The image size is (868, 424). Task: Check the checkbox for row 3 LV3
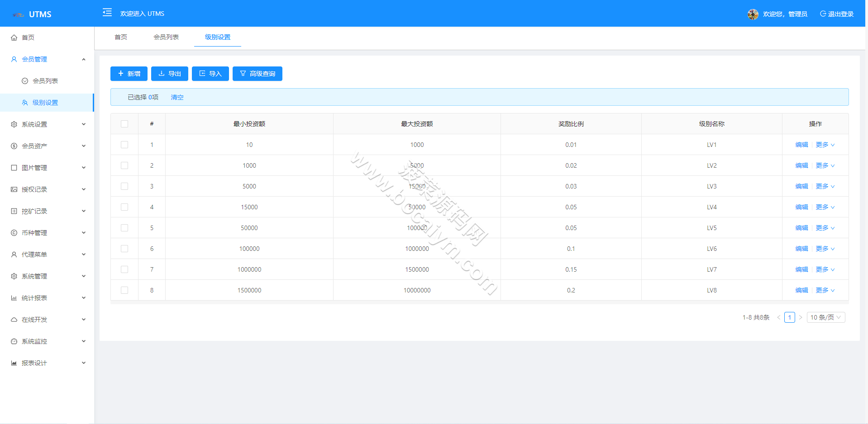(x=124, y=186)
